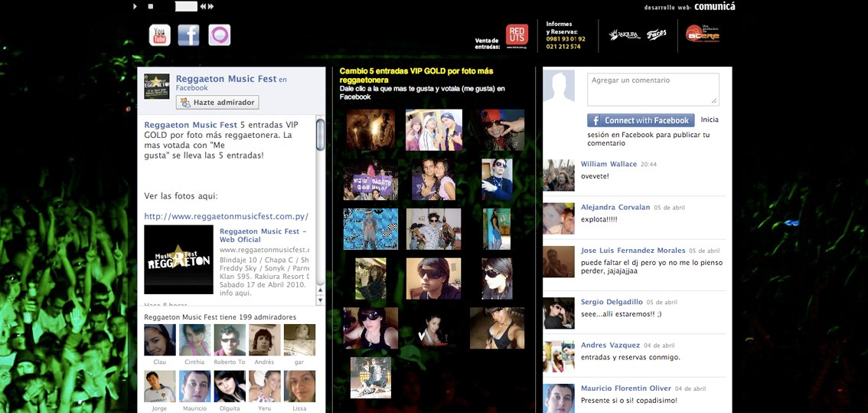Click phone number 0981 93 01 92
This screenshot has width=868, height=413.
(565, 39)
